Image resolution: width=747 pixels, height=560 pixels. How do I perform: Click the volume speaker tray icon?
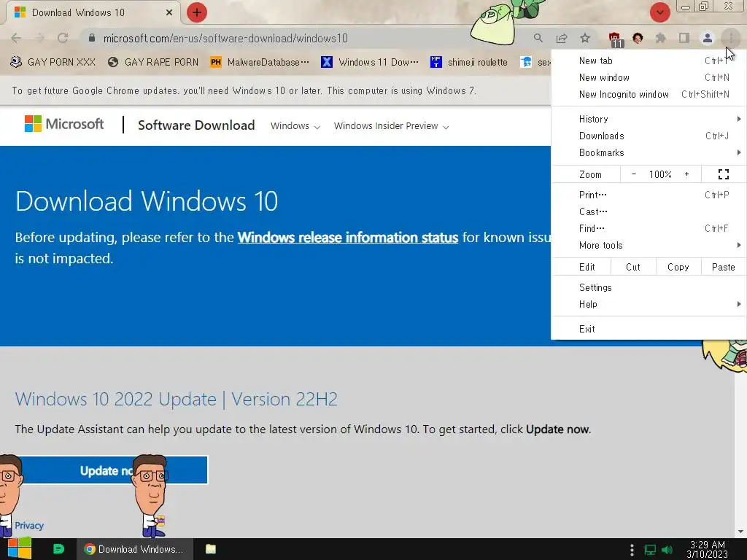[x=668, y=550]
